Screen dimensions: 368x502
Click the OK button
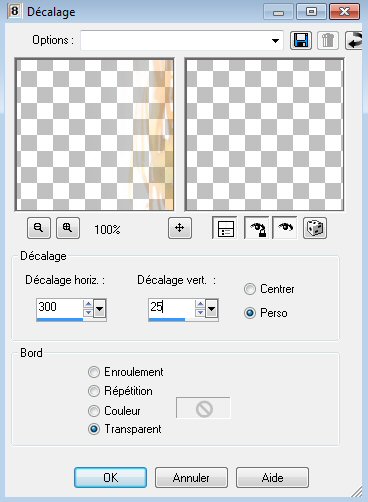tap(110, 478)
